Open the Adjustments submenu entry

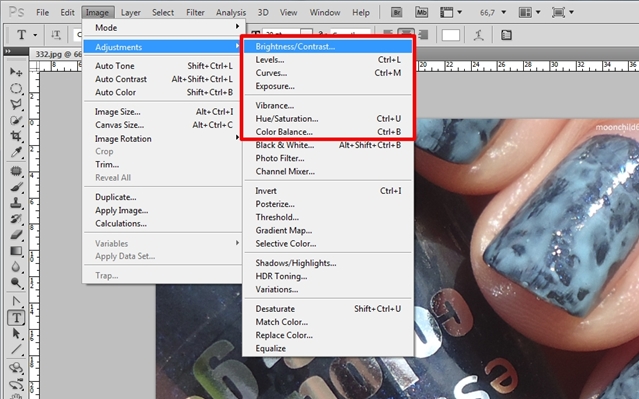pos(162,47)
